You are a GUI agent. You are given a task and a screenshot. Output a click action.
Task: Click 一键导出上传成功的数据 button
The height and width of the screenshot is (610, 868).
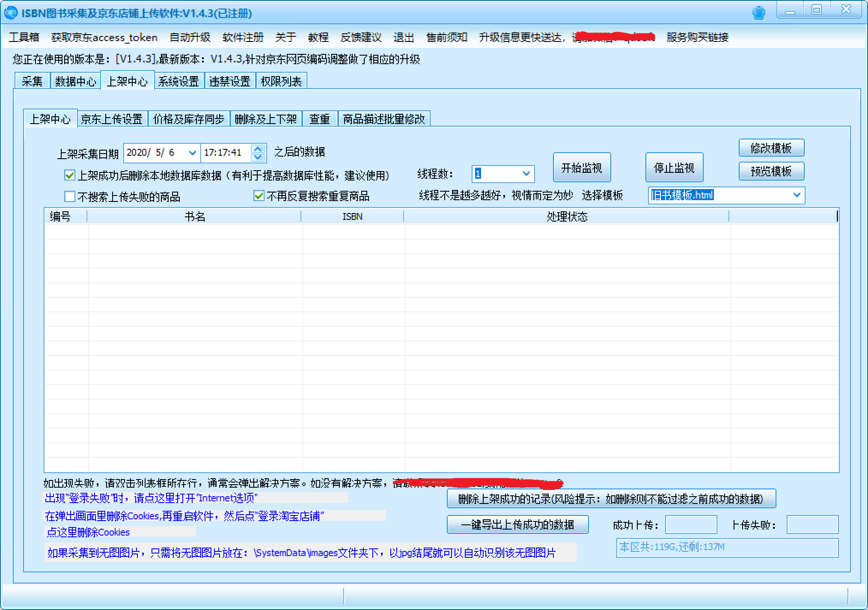click(517, 524)
